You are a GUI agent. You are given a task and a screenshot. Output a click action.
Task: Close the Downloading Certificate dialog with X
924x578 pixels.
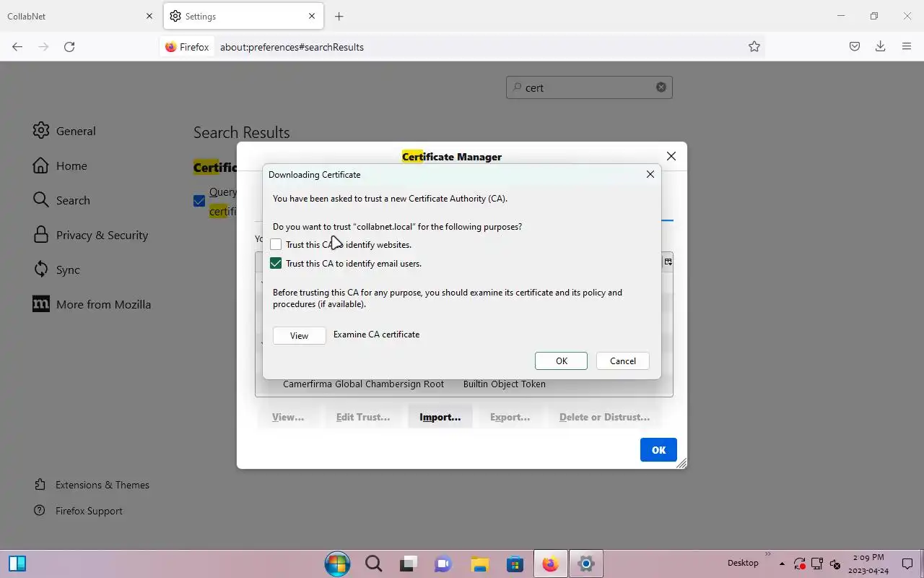(x=650, y=174)
